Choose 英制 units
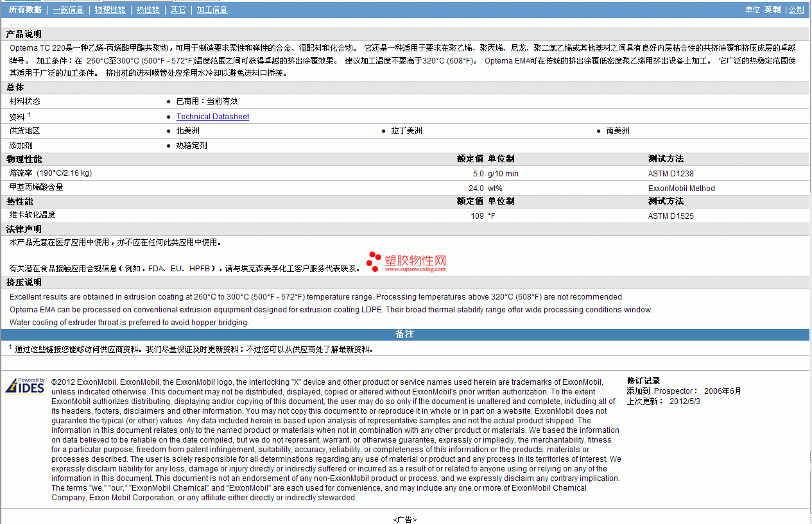The image size is (812, 524). point(772,10)
